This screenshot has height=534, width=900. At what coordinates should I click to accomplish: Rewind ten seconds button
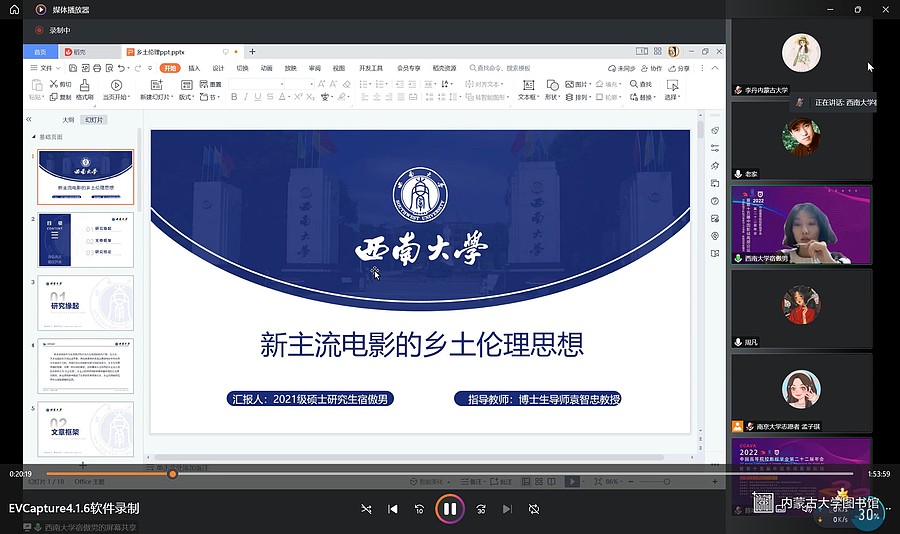pyautogui.click(x=420, y=509)
